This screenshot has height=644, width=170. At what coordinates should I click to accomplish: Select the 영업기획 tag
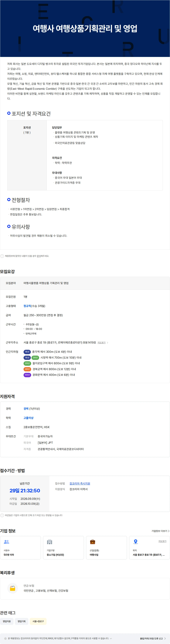(x=21, y=621)
